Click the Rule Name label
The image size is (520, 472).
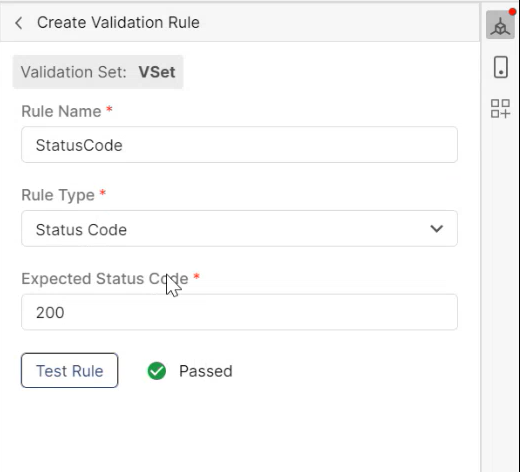point(61,111)
